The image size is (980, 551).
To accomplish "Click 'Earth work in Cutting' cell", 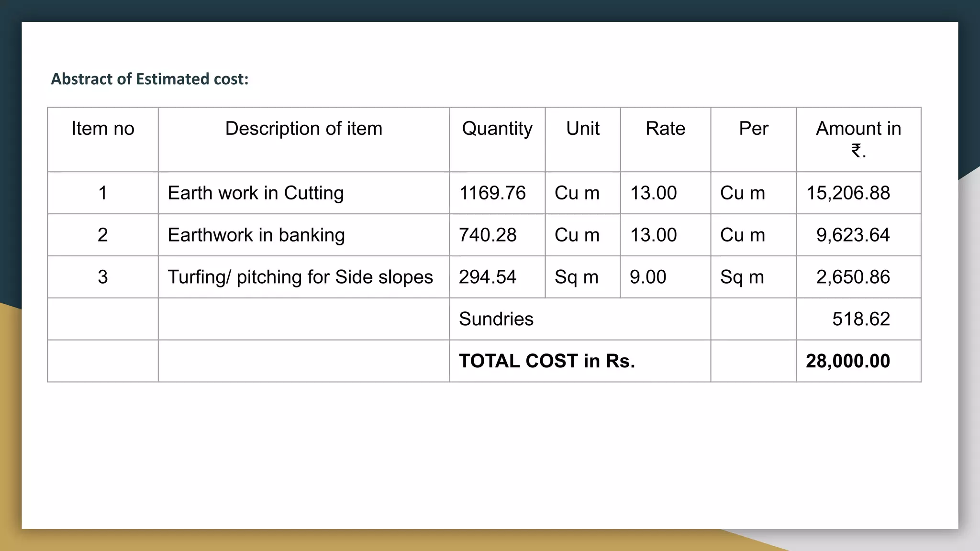I will point(256,193).
